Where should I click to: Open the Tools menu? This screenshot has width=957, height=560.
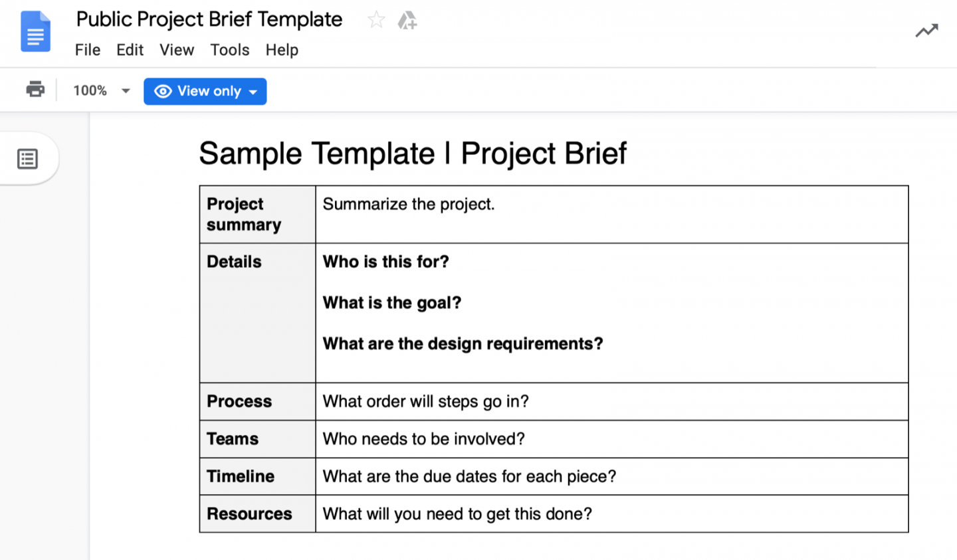coord(230,50)
